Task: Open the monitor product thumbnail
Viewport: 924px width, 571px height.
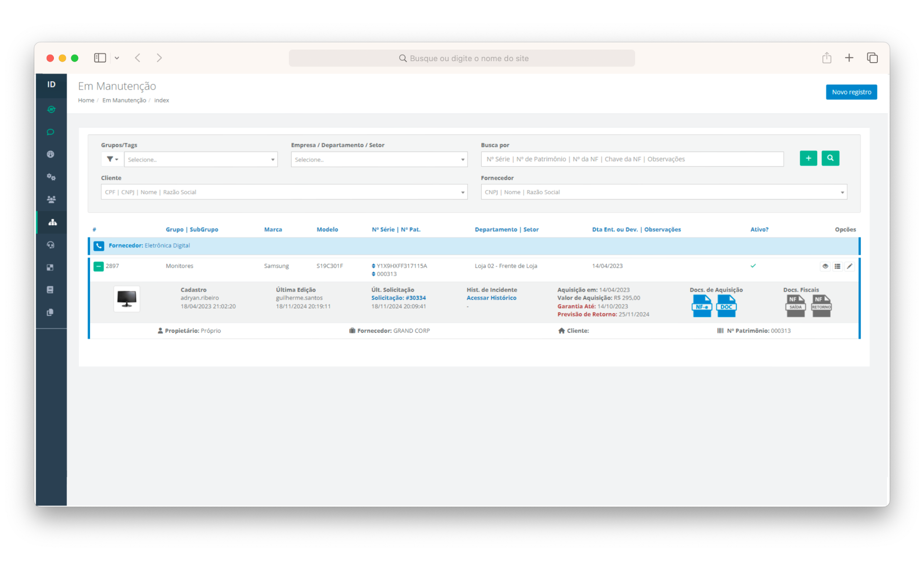Action: [x=127, y=299]
